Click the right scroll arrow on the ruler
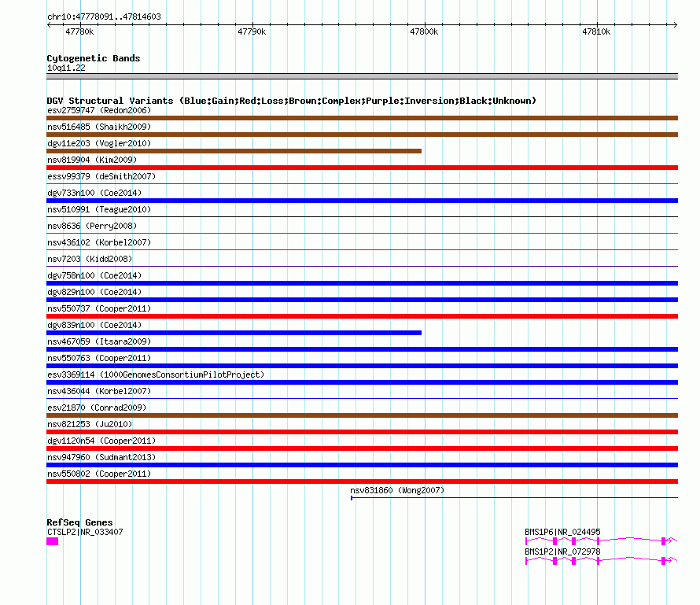Viewport: 700px width, 605px height. point(675,25)
